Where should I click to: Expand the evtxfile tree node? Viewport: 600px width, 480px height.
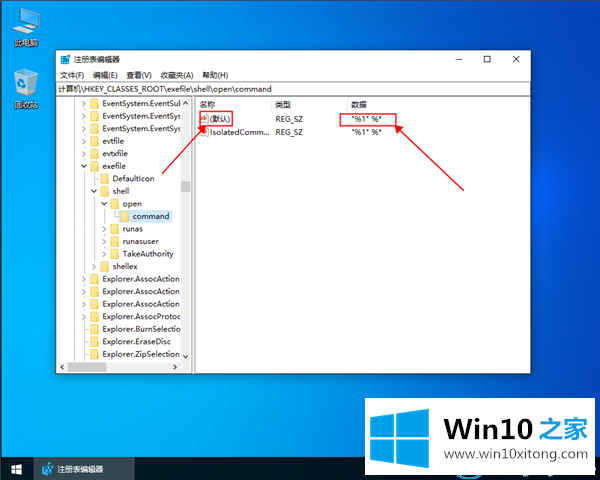click(84, 153)
